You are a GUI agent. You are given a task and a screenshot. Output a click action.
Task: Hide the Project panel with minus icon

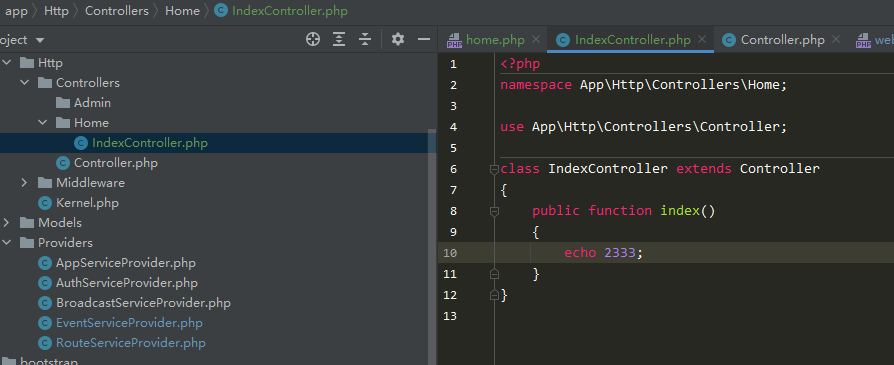424,39
